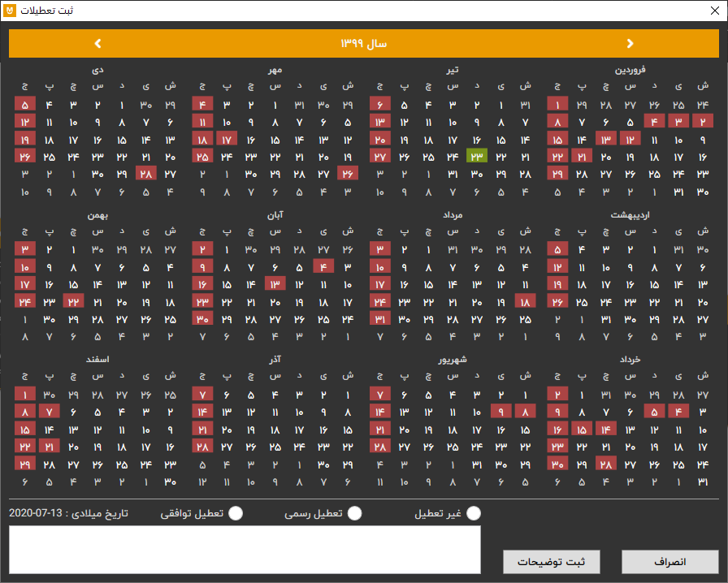Select day ۲۲ in مهر

coord(275,157)
